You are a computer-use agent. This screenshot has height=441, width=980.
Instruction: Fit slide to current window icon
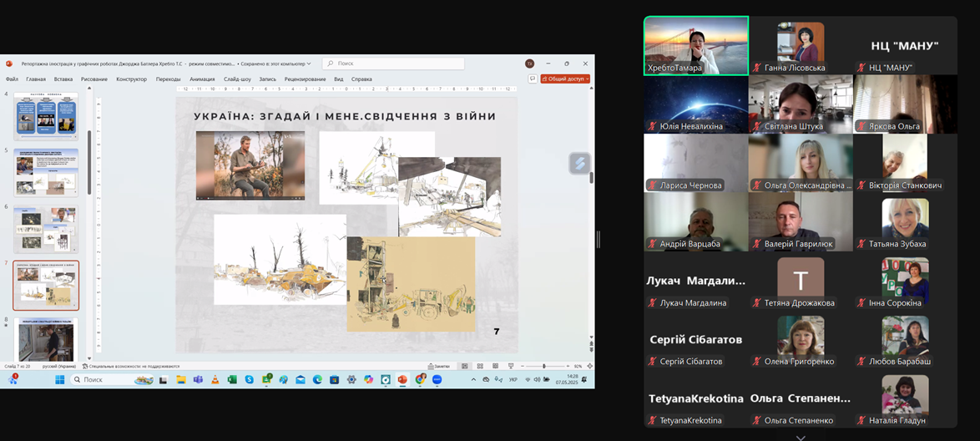click(x=590, y=366)
